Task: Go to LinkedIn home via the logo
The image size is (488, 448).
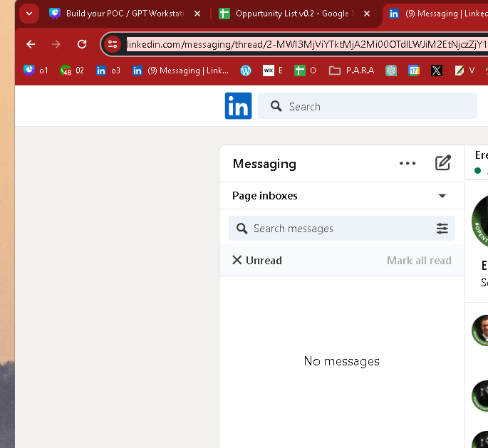Action: pyautogui.click(x=238, y=106)
